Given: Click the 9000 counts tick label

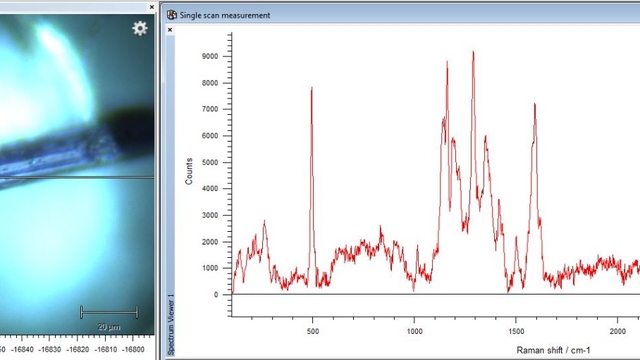Looking at the screenshot, I should pos(210,57).
